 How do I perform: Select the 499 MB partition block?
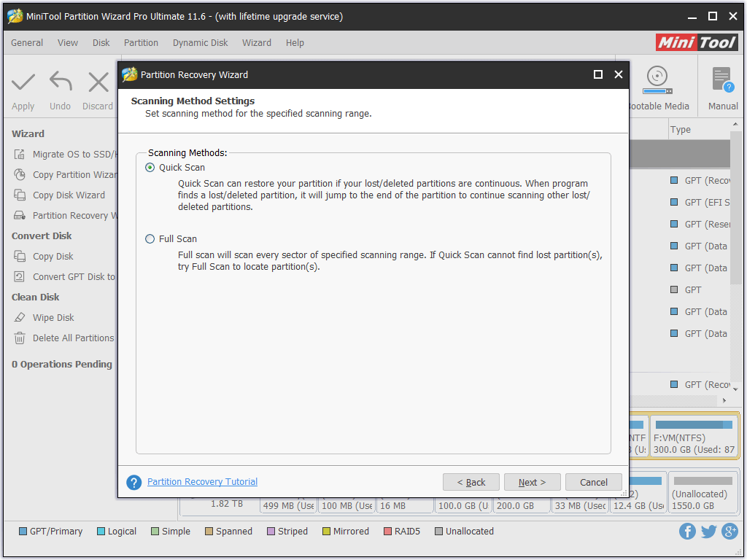(289, 505)
